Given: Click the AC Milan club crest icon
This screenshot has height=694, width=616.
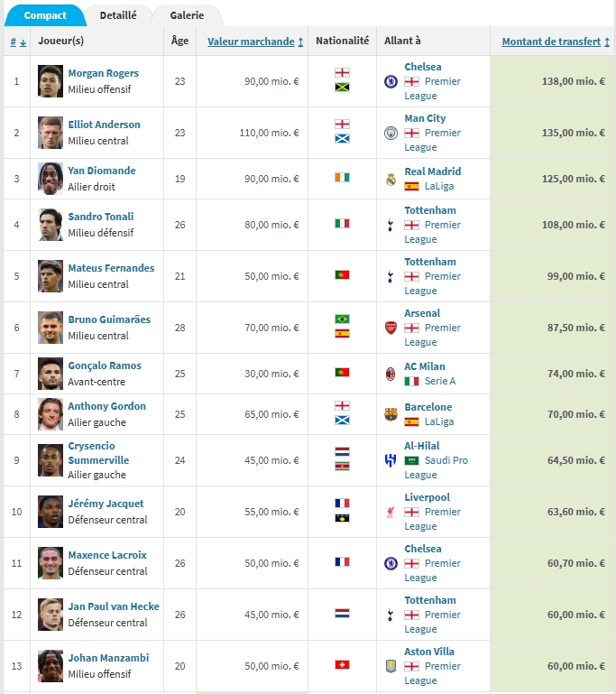Looking at the screenshot, I should click(391, 374).
